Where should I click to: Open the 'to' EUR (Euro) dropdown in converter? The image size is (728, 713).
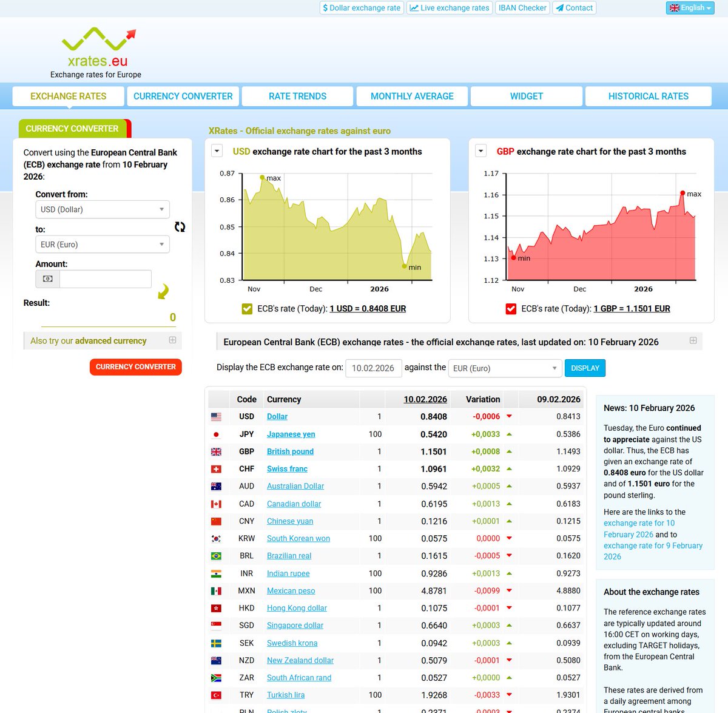pos(103,245)
